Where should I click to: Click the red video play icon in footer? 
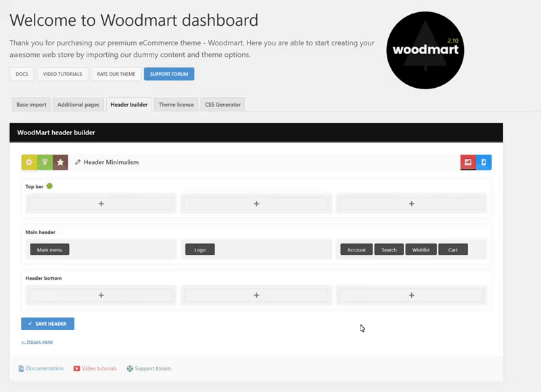pyautogui.click(x=76, y=368)
